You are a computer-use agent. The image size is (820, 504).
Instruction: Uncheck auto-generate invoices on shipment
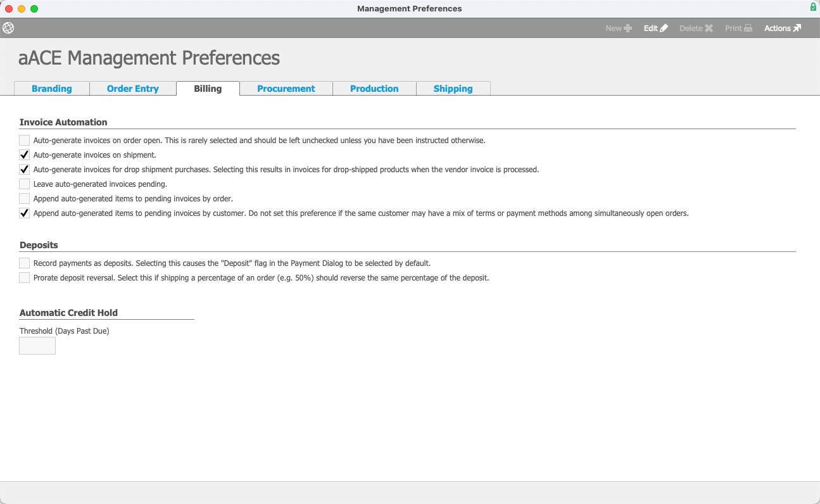(x=25, y=155)
